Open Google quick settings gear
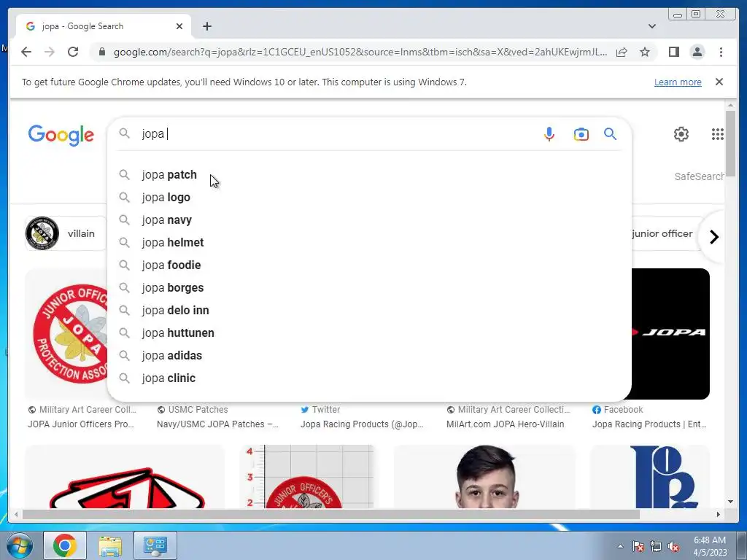This screenshot has width=747, height=560. pyautogui.click(x=681, y=134)
